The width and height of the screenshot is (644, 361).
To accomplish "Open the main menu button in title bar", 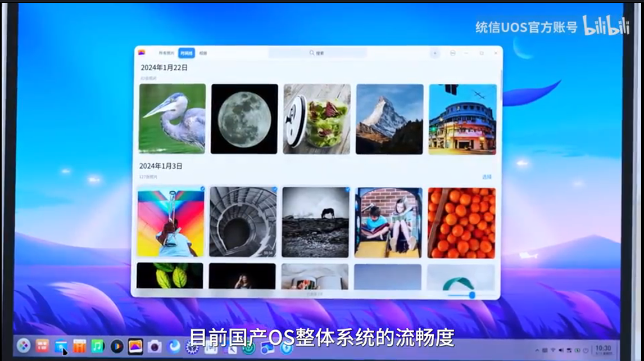I will (x=452, y=53).
